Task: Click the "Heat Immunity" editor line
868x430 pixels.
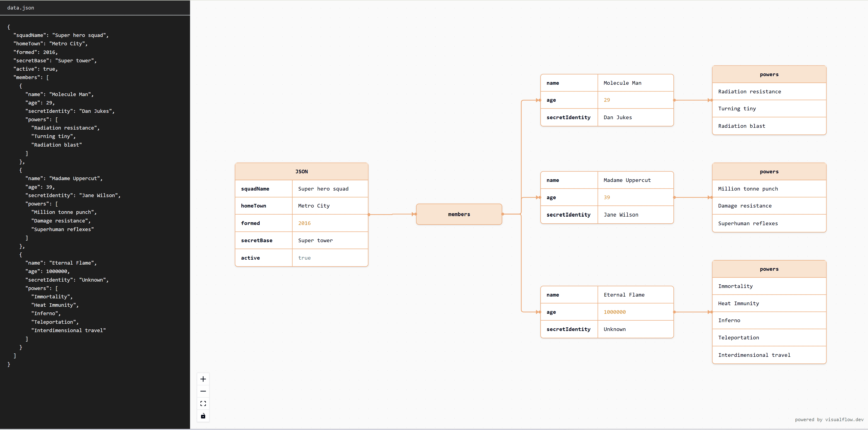Action: click(55, 305)
